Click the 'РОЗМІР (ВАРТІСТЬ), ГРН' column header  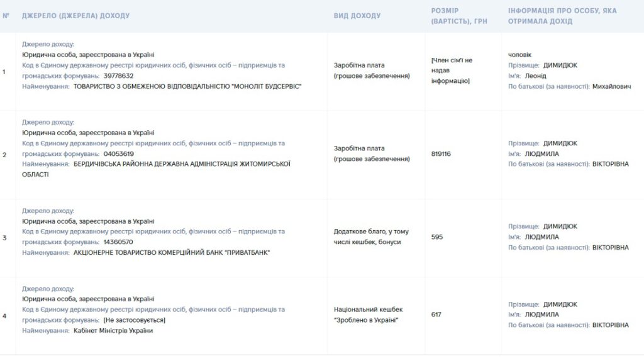tap(458, 16)
